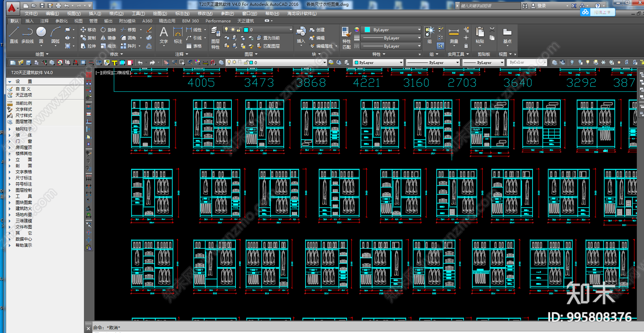Click the Paste (粘贴) icon
644x333 pixels.
click(x=480, y=35)
